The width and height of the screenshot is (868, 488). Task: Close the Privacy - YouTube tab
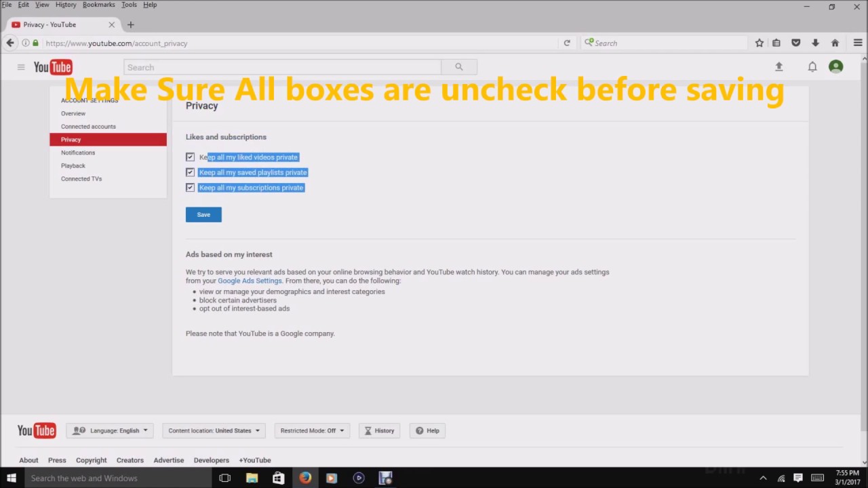pyautogui.click(x=112, y=24)
